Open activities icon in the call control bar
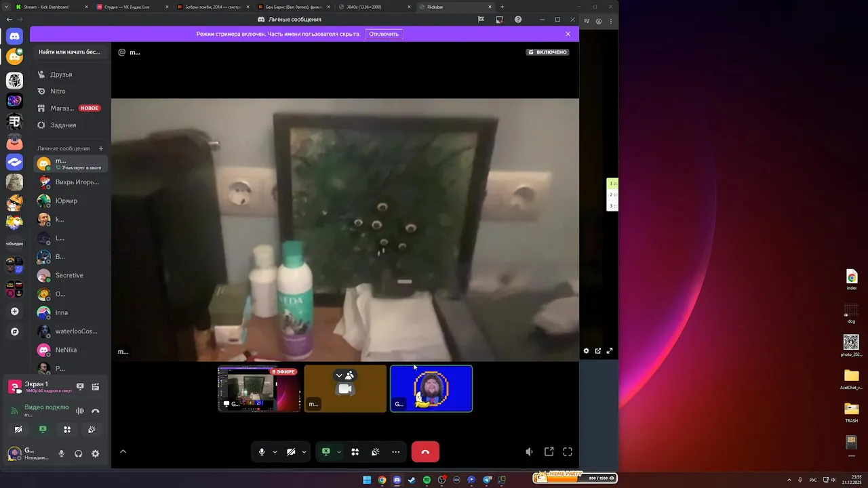Screen dimensions: 868x488 pos(355,451)
